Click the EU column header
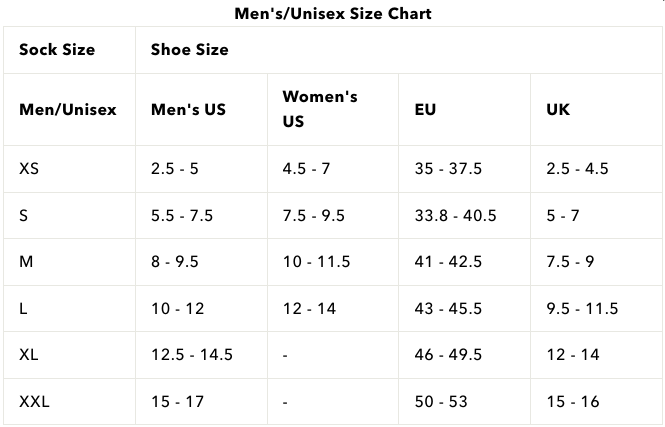The image size is (665, 427). [425, 109]
